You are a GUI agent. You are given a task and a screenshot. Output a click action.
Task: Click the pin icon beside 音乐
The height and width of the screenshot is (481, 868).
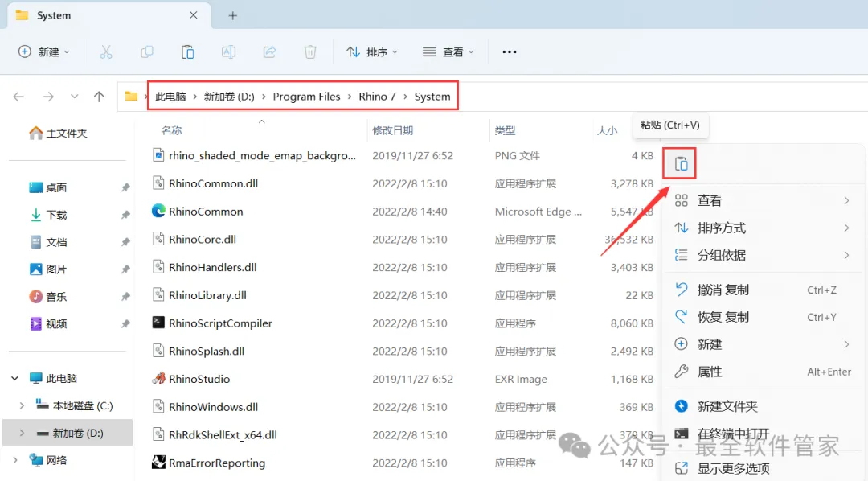point(125,297)
